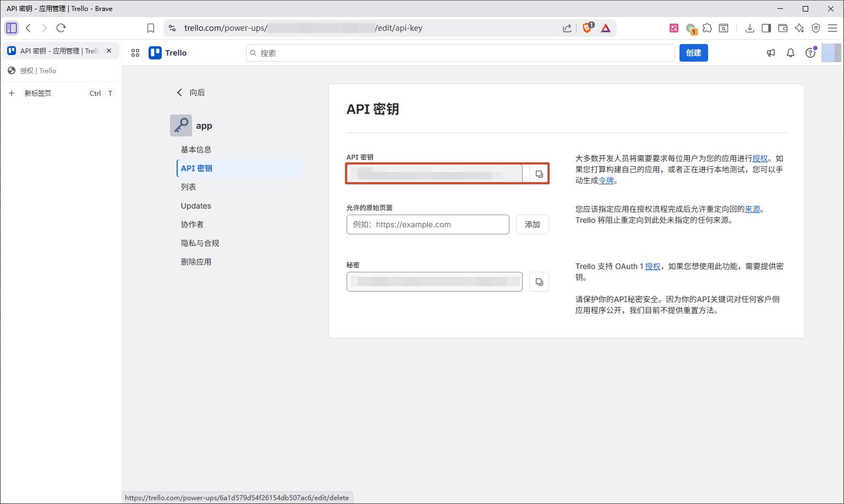
Task: Open Trello notifications bell
Action: coord(791,53)
